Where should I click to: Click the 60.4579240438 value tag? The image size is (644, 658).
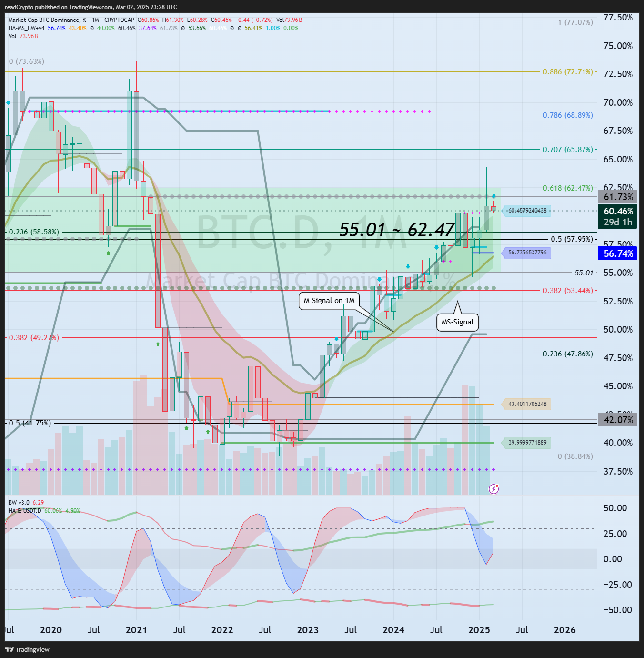(527, 211)
